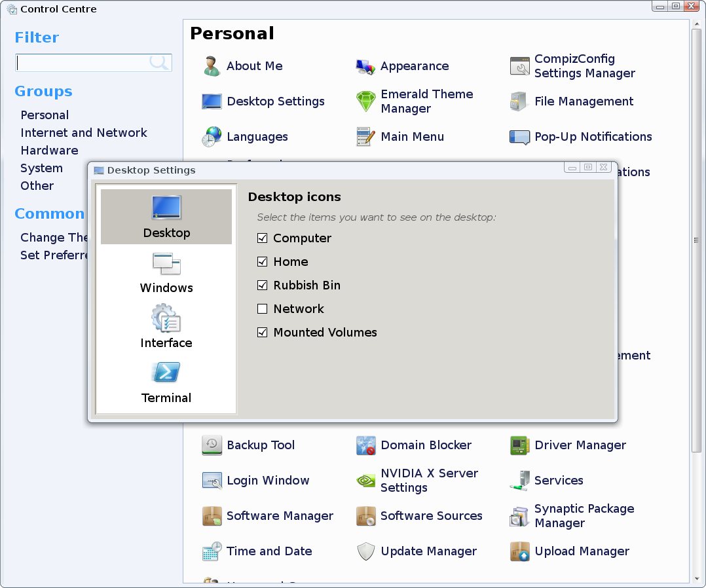Image resolution: width=706 pixels, height=588 pixels.
Task: Toggle the Rubbish Bin checkbox
Action: click(262, 285)
